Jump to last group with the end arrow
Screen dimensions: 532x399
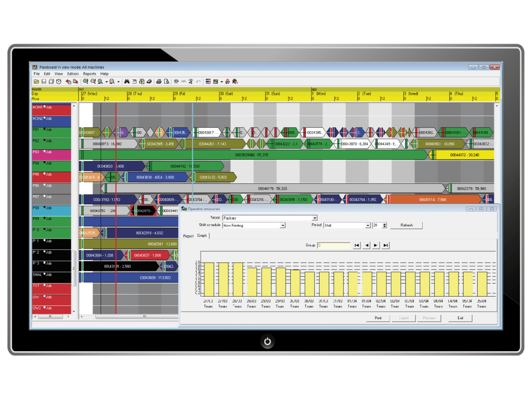pyautogui.click(x=385, y=245)
